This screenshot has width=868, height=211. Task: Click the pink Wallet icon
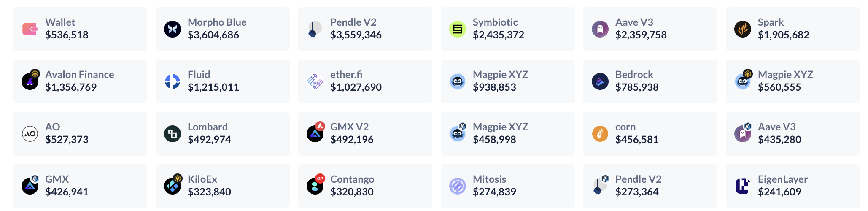tap(30, 29)
